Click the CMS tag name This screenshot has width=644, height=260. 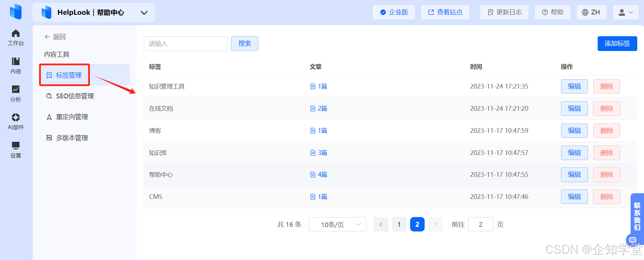156,197
